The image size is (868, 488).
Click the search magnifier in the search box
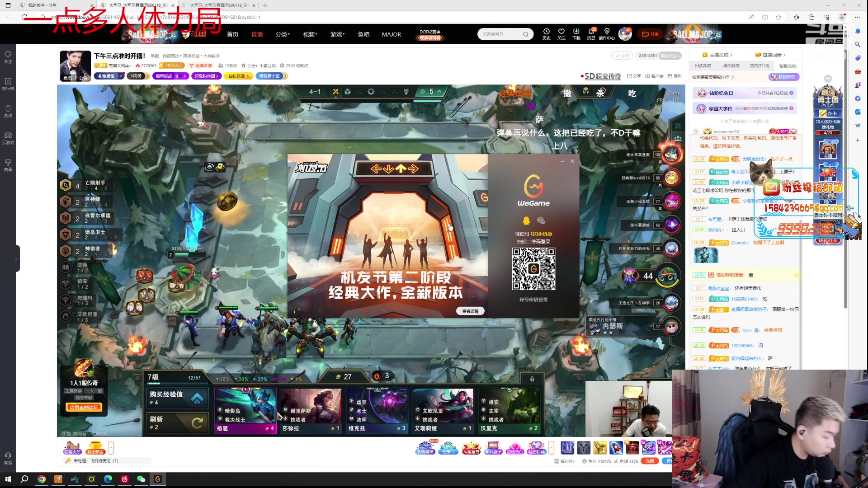coord(525,34)
